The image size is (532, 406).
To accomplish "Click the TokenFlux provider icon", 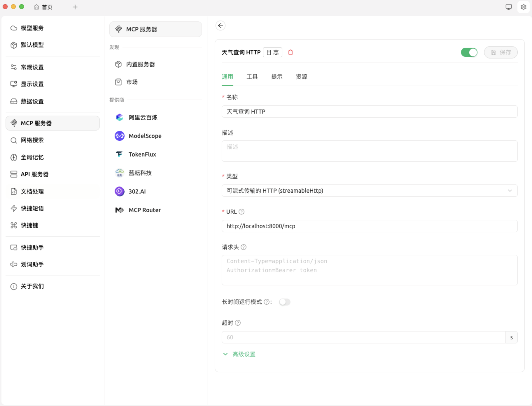I will 119,154.
